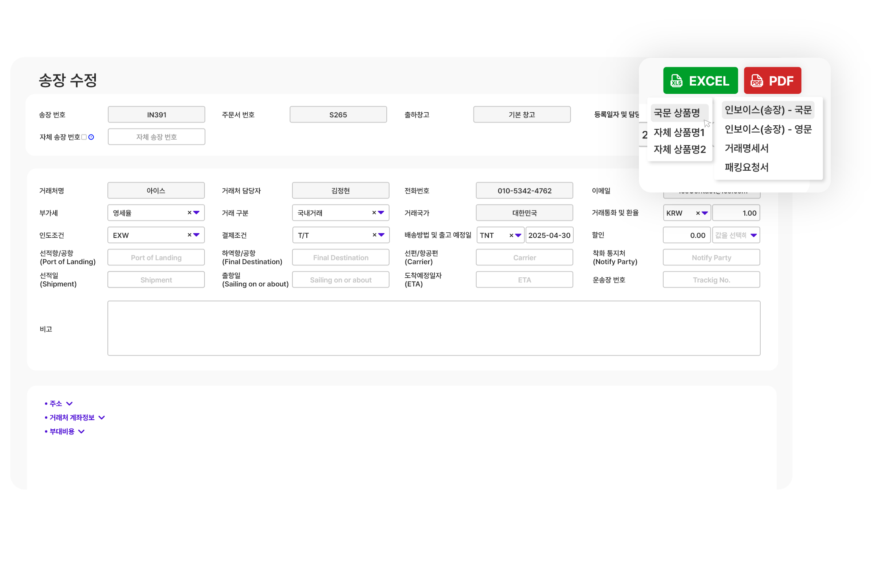Open the 할인 값을 선택 dropdown
The width and height of the screenshot is (890, 588).
tap(736, 235)
